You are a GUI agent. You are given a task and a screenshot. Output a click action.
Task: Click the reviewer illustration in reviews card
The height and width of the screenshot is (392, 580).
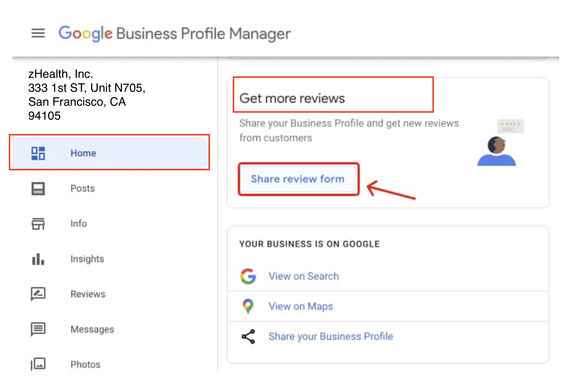pos(500,143)
